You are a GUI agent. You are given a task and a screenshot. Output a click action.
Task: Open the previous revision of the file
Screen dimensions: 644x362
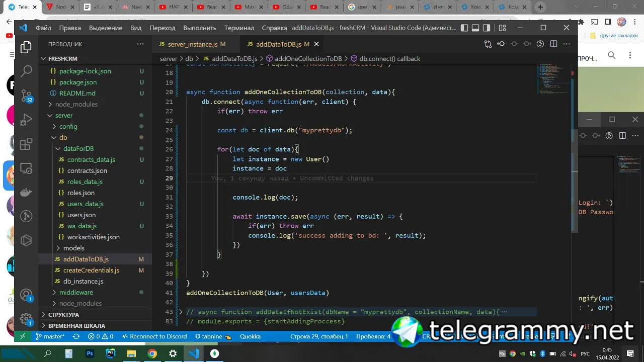(x=501, y=44)
